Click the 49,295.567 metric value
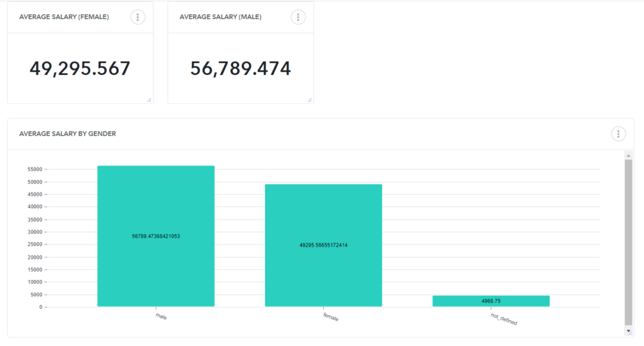 80,69
